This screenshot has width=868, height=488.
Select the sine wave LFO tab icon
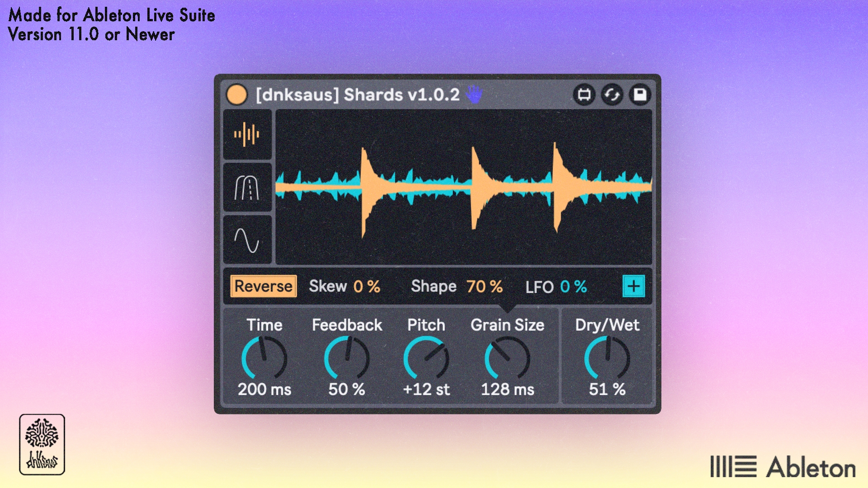pos(247,239)
